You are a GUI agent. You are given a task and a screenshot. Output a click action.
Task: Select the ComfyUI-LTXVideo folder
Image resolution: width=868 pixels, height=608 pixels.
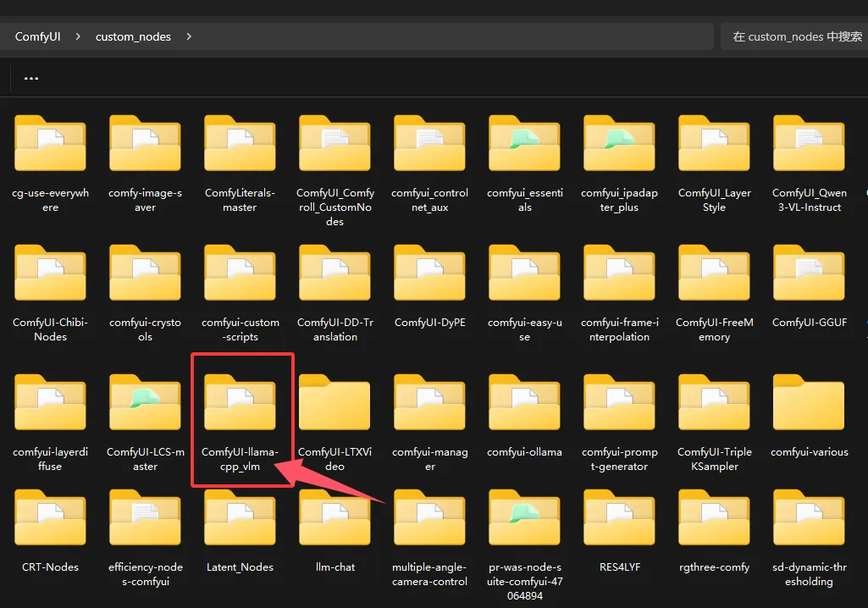[334, 402]
